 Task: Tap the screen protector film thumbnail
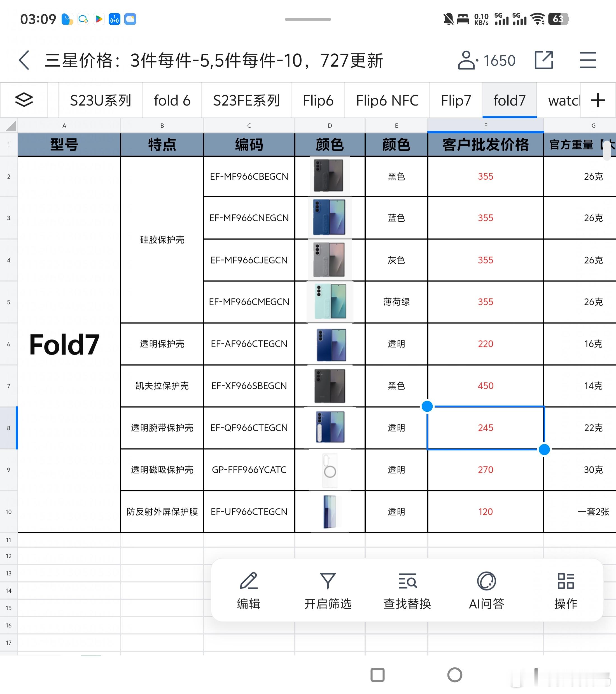point(330,512)
